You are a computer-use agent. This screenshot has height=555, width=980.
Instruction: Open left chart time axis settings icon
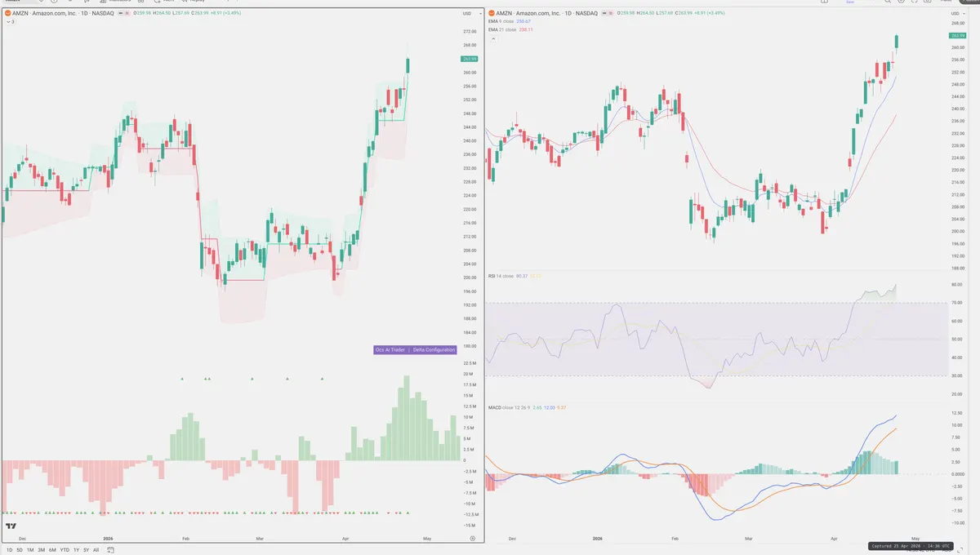click(473, 539)
